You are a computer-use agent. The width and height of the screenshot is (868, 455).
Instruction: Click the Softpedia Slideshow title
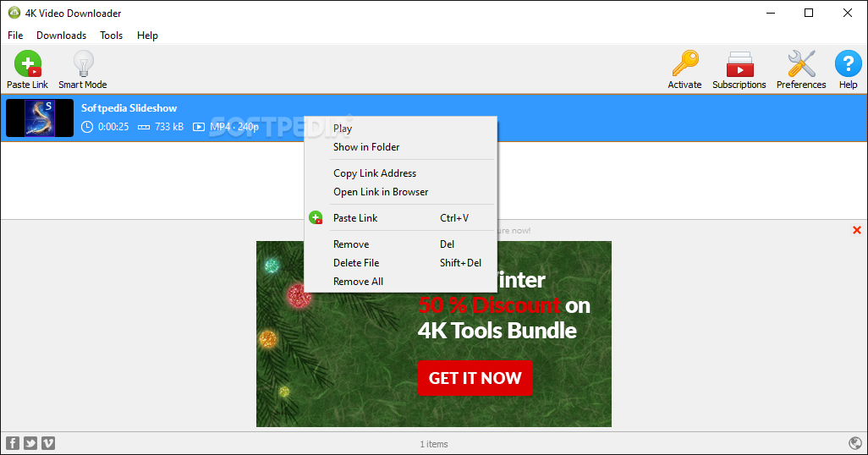point(129,108)
